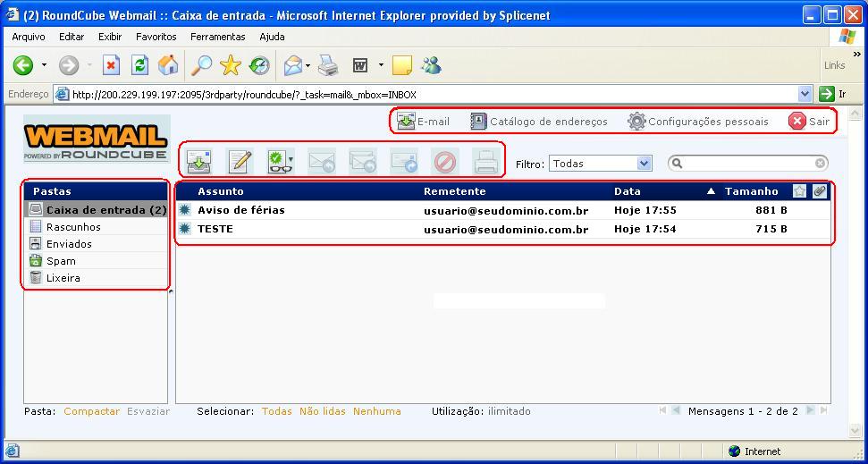Select Caixa de entrada folder
868x464 pixels.
click(x=97, y=210)
